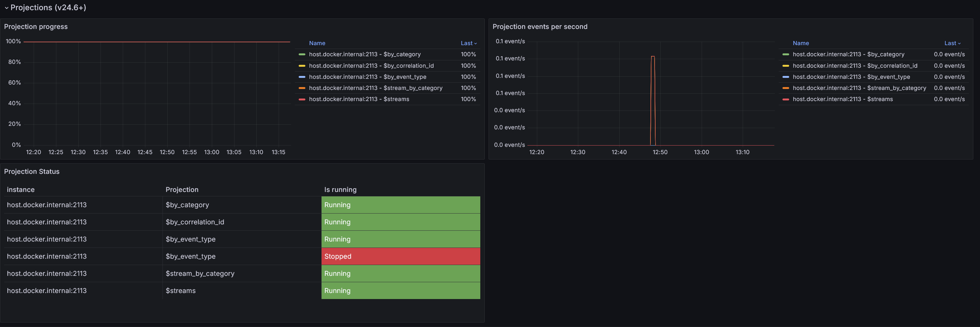This screenshot has width=980, height=327.
Task: Toggle $by_correlation_id series label in events per second legend
Action: point(854,66)
